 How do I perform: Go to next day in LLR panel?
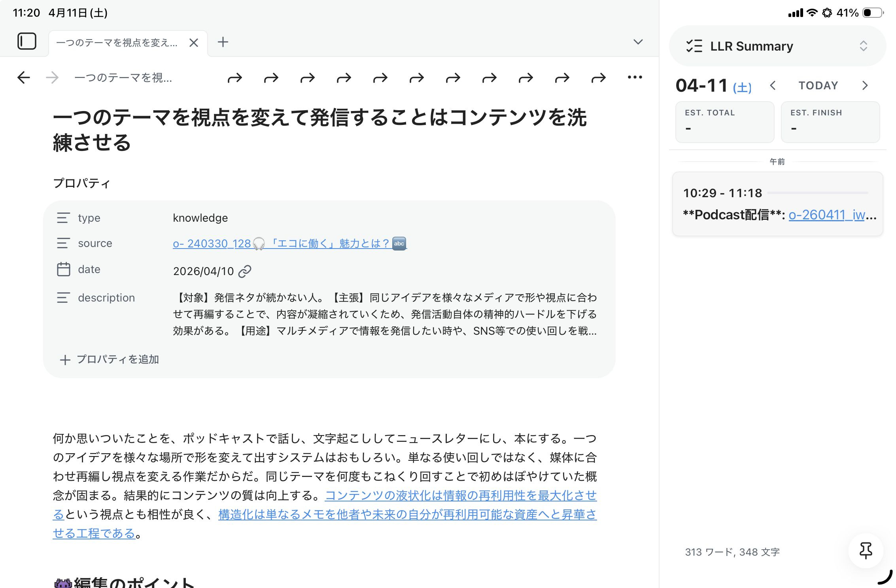(x=865, y=85)
